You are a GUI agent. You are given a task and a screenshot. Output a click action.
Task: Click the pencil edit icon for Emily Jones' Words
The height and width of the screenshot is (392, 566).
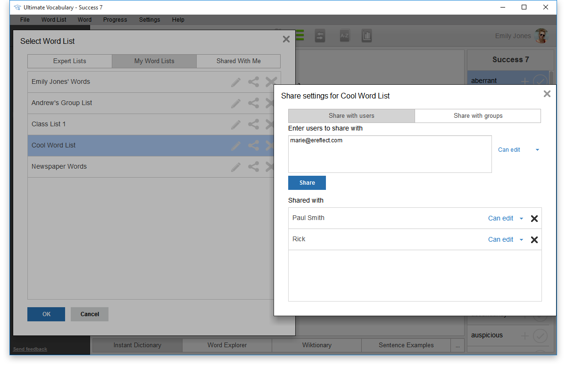[x=236, y=82]
